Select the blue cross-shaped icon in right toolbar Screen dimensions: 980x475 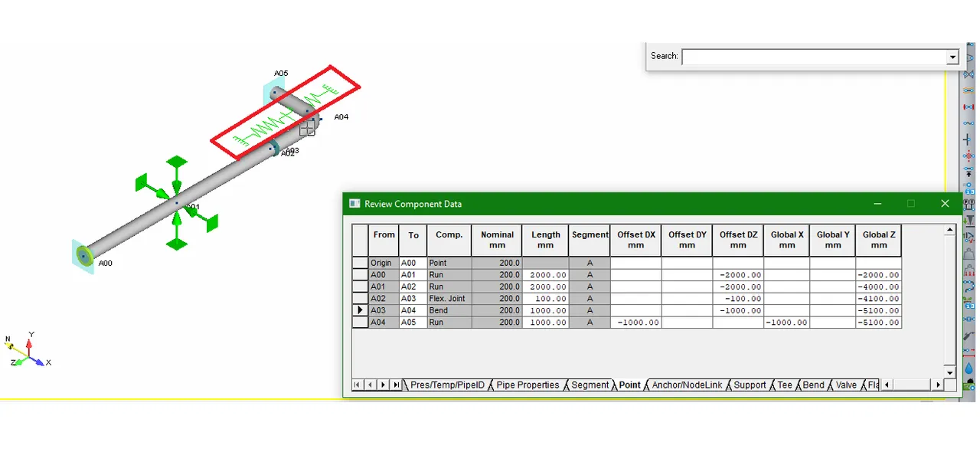(968, 139)
